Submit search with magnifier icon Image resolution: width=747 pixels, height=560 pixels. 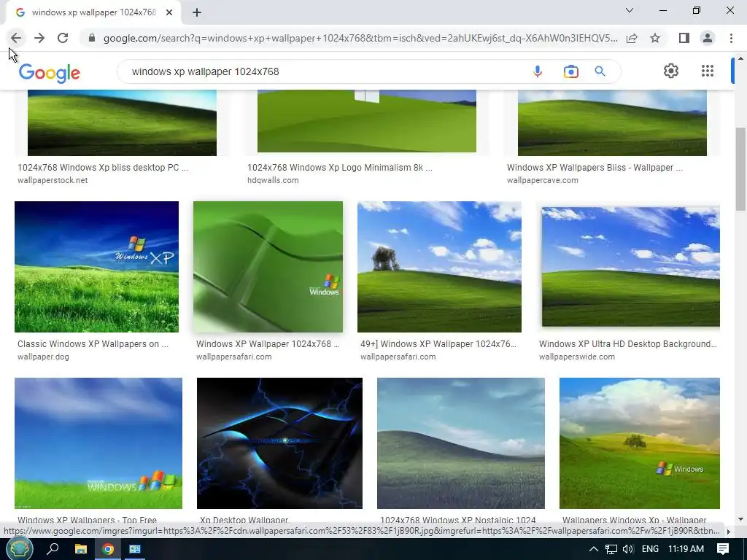coord(600,71)
